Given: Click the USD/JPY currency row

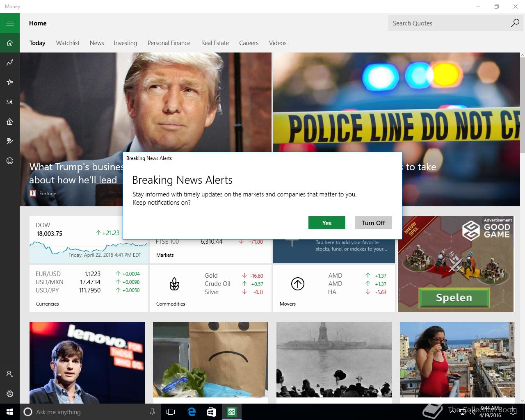Looking at the screenshot, I should coord(88,290).
